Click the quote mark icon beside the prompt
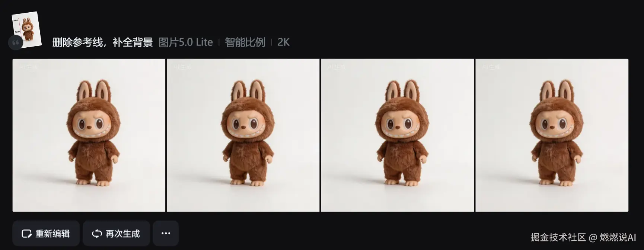This screenshot has height=250, width=644. [x=16, y=43]
